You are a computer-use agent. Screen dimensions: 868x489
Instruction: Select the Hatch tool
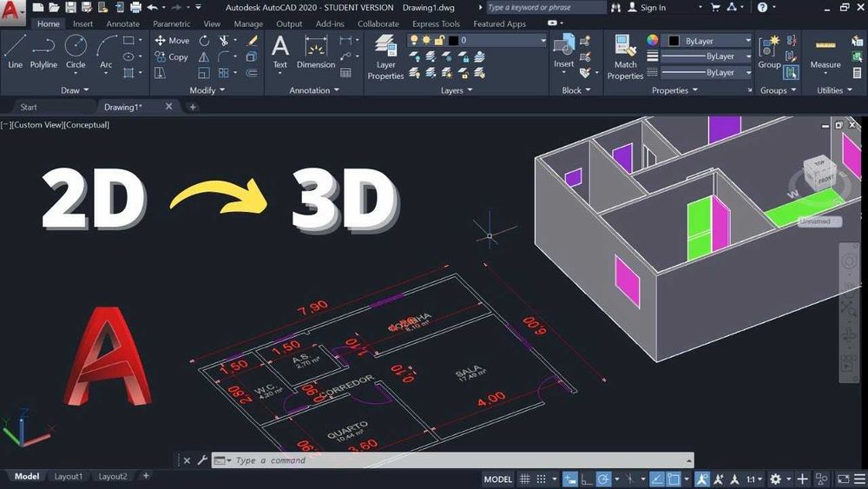(x=128, y=73)
